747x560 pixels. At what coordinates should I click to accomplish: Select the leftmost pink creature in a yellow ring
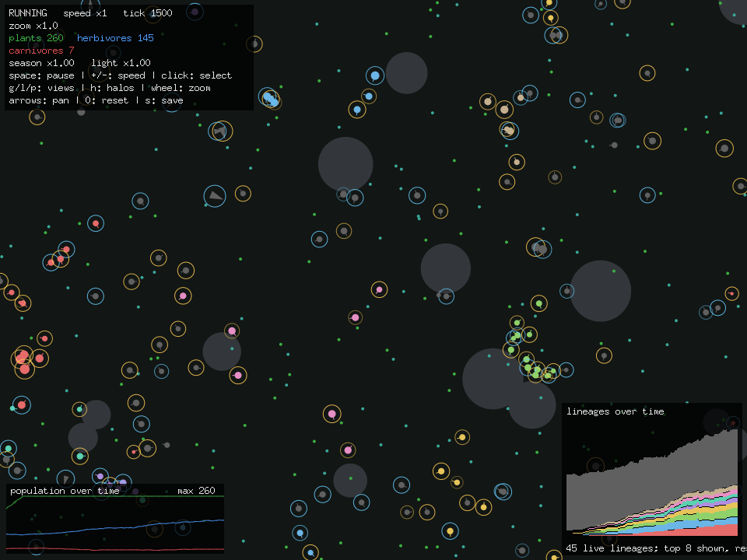pos(183,296)
